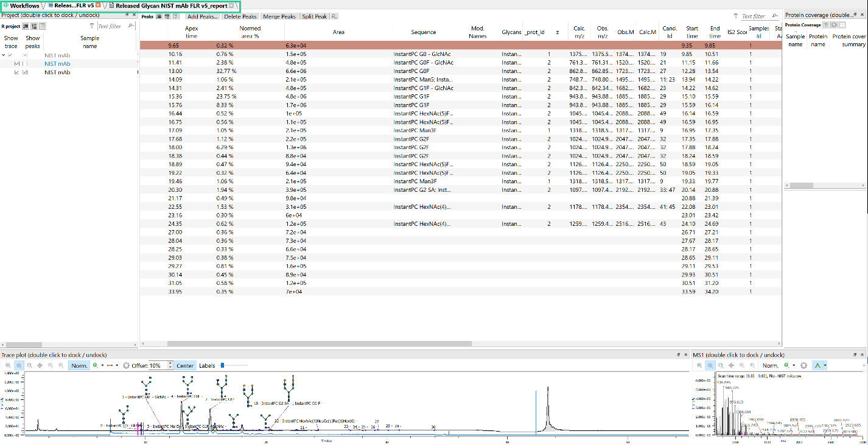
Task: Select highlighted peak row with apex 9.65
Action: point(461,45)
